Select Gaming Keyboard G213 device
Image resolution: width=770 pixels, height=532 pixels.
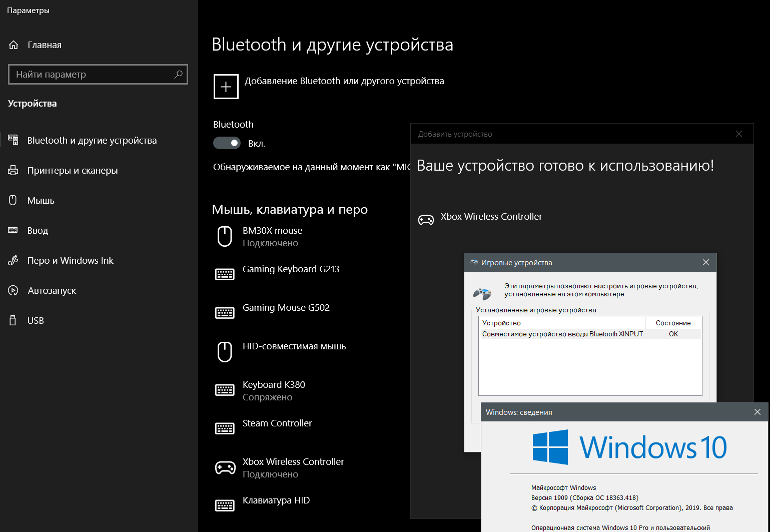[291, 269]
